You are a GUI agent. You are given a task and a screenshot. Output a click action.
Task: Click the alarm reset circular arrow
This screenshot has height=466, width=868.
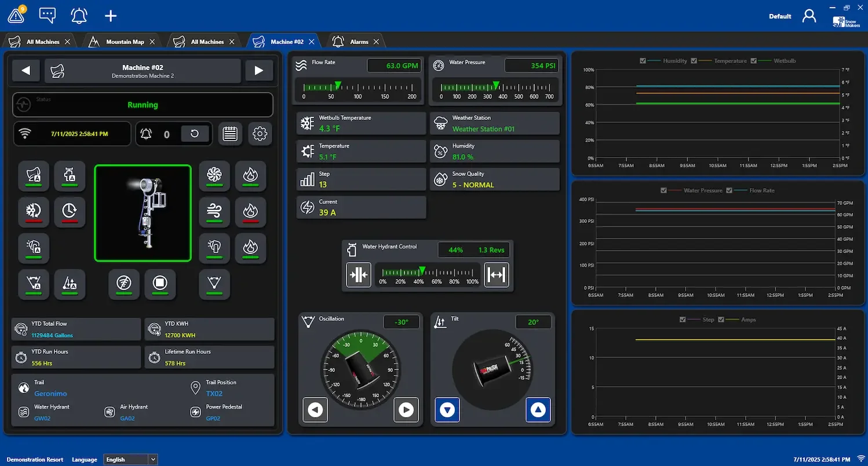[195, 133]
